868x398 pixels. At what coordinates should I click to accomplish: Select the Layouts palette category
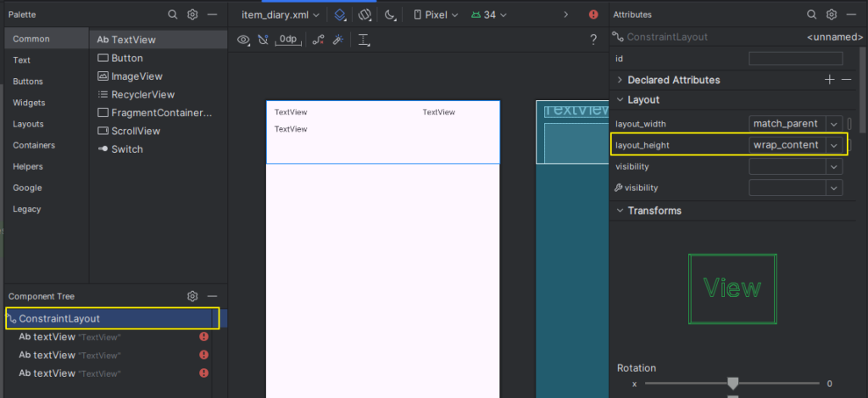point(47,124)
